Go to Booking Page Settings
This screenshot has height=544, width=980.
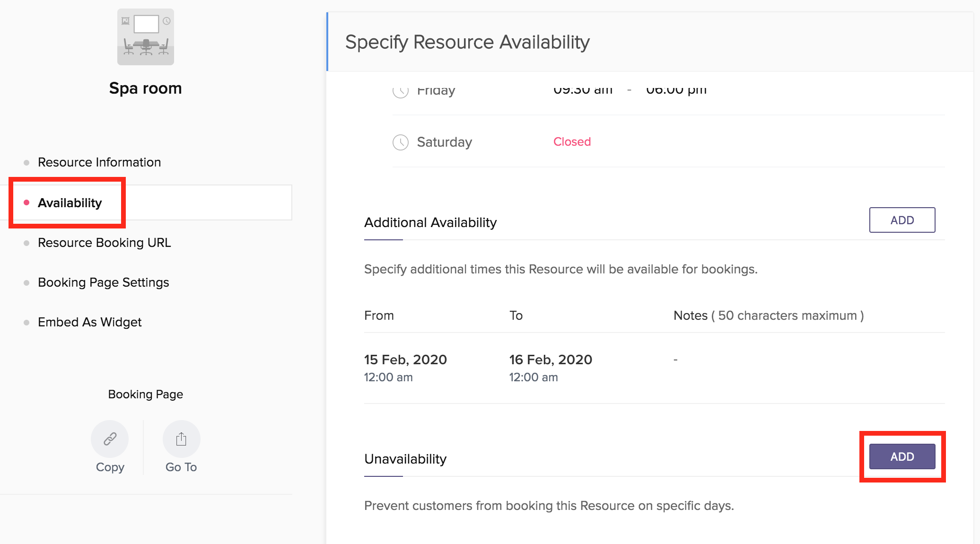pos(103,282)
